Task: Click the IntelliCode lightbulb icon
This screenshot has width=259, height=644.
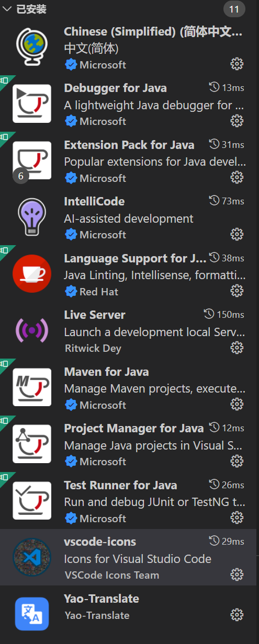Action: pyautogui.click(x=32, y=216)
